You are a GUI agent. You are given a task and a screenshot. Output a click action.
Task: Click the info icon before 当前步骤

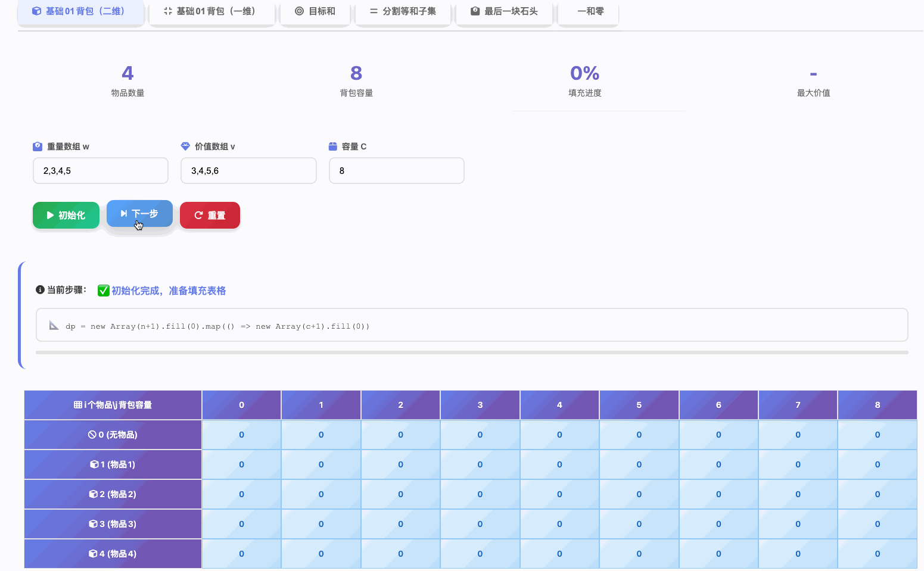(39, 289)
